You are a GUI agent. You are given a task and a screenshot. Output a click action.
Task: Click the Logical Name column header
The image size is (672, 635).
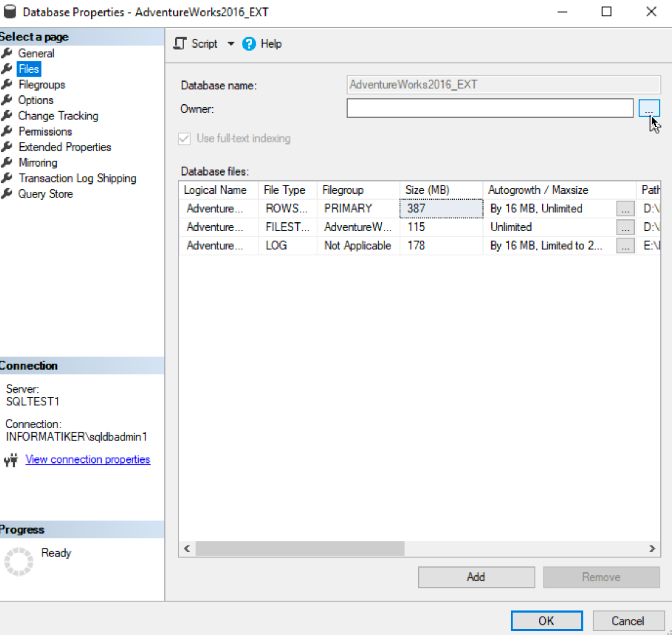(x=218, y=190)
